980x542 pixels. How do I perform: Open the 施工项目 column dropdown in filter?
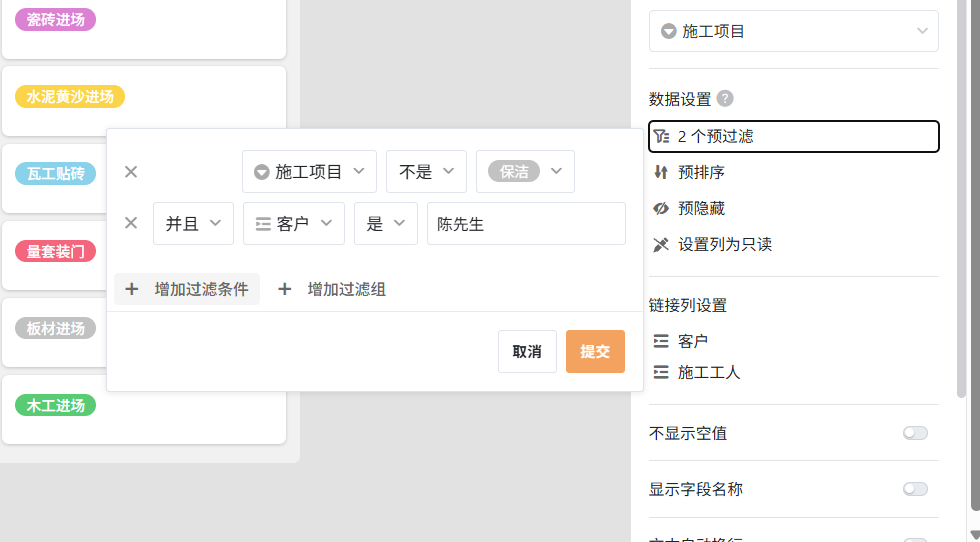point(309,172)
